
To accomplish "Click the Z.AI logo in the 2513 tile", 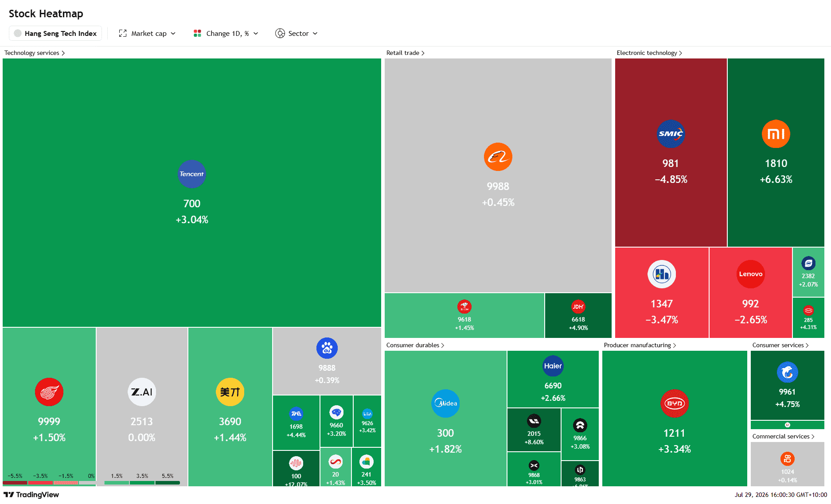I will (142, 392).
